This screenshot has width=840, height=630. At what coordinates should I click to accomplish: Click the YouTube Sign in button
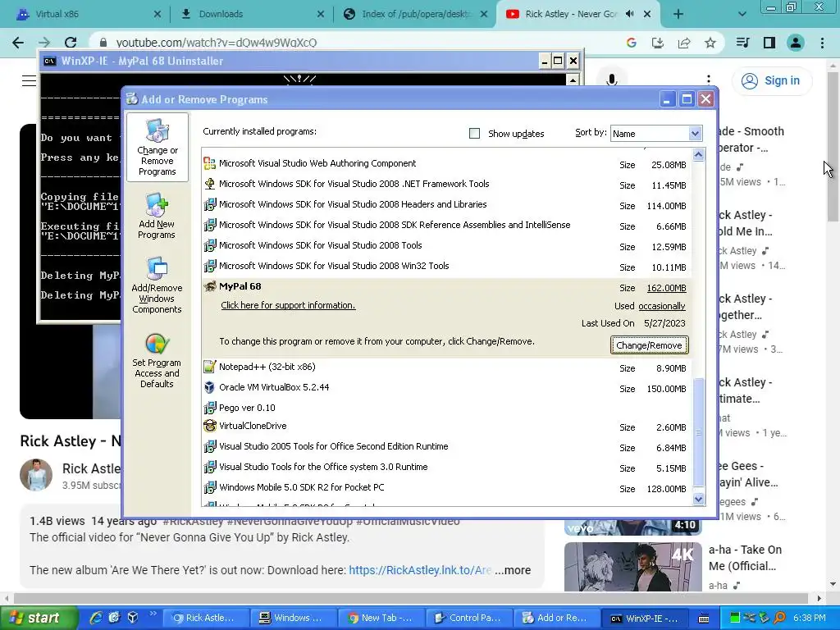click(772, 81)
